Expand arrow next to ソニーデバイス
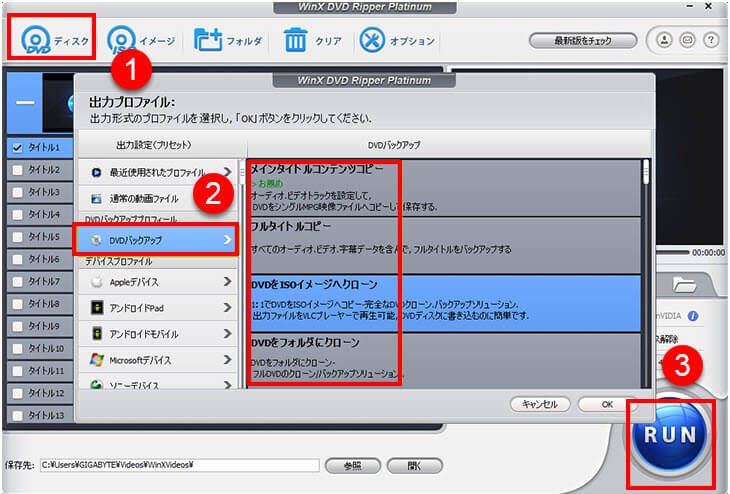730x494 pixels. 227,385
